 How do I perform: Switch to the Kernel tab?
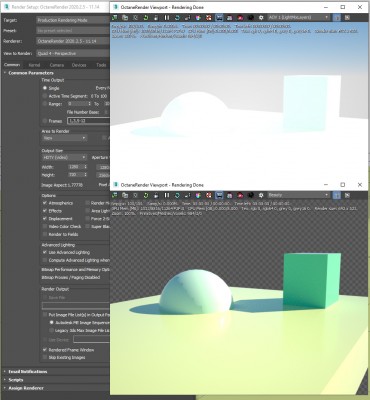point(34,65)
